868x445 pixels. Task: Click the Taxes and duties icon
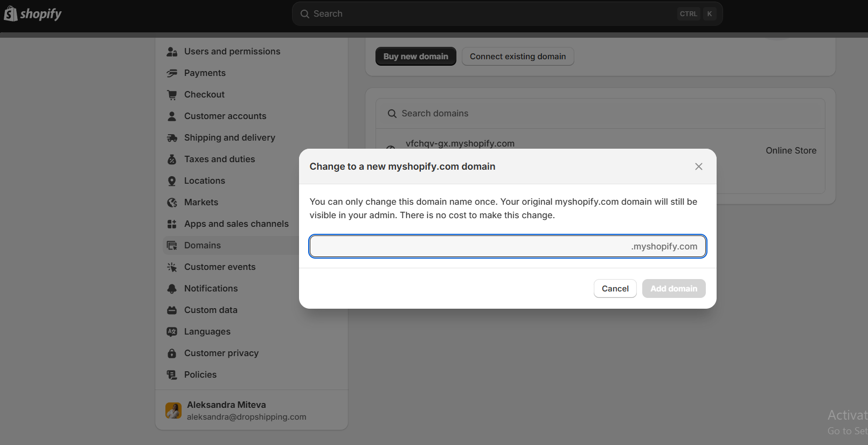[172, 159]
